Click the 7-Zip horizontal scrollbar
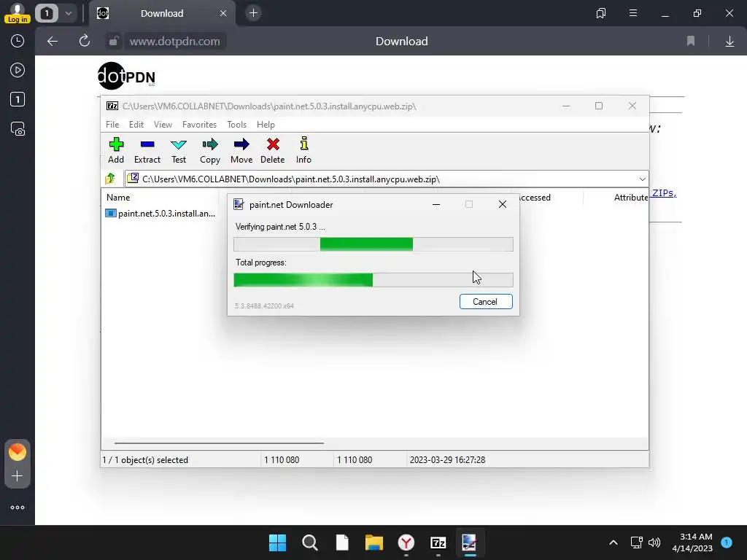 (x=219, y=443)
